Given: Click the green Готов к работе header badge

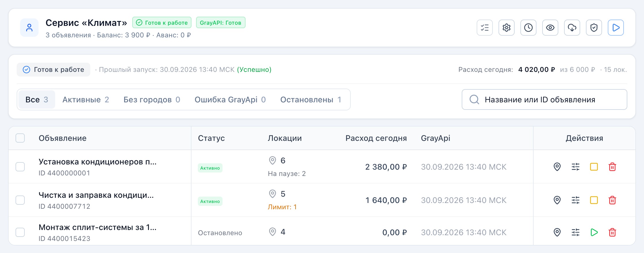Looking at the screenshot, I should point(162,22).
